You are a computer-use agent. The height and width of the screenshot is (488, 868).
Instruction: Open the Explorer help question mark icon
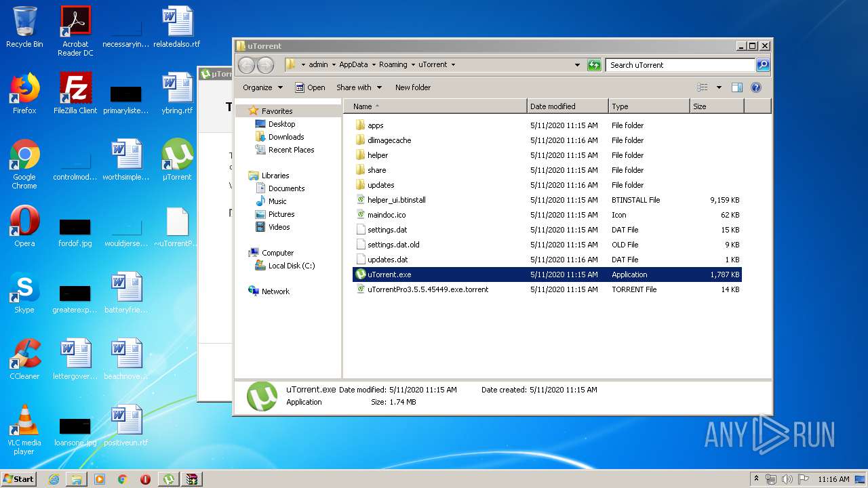coord(756,87)
